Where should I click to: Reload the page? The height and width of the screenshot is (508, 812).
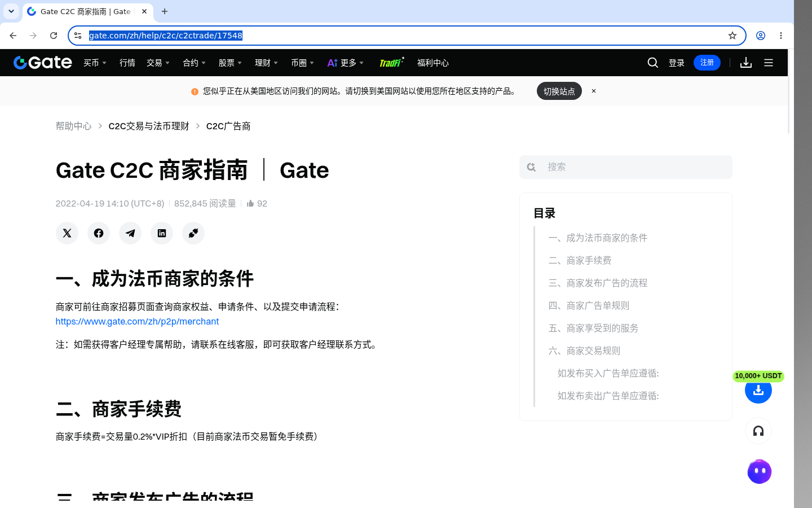(x=54, y=36)
